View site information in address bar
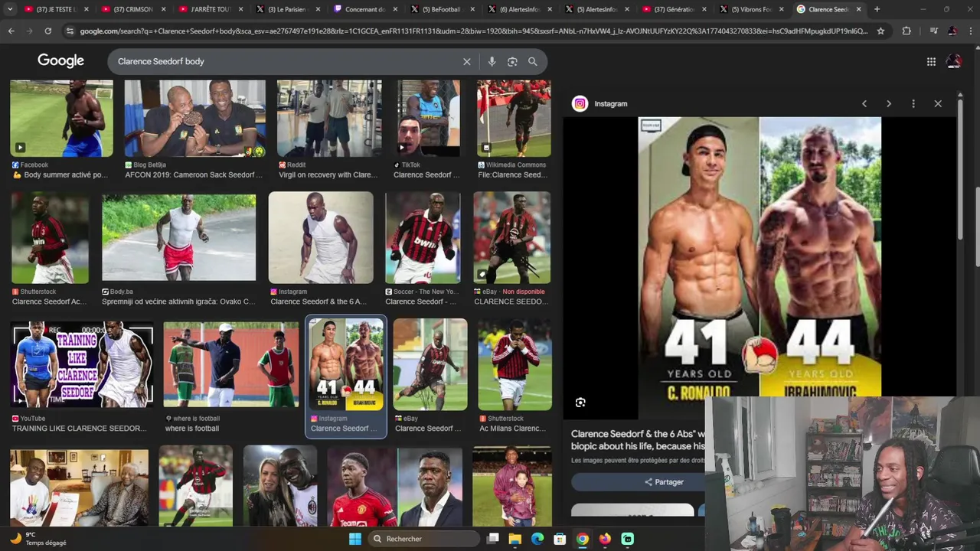 70,31
